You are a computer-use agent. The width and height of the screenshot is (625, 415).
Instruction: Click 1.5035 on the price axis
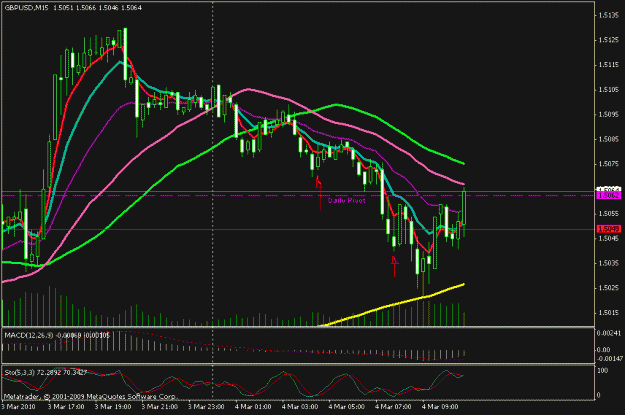[609, 263]
